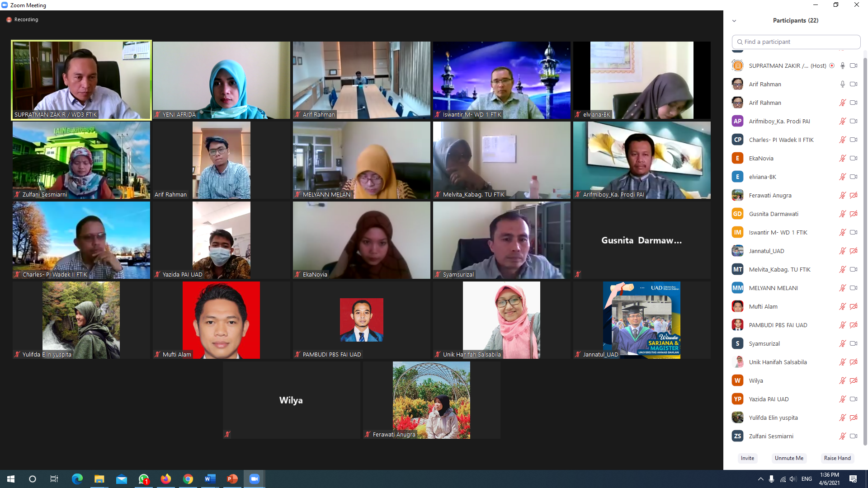Click the Find a participant search field
The height and width of the screenshot is (488, 868).
pos(796,42)
